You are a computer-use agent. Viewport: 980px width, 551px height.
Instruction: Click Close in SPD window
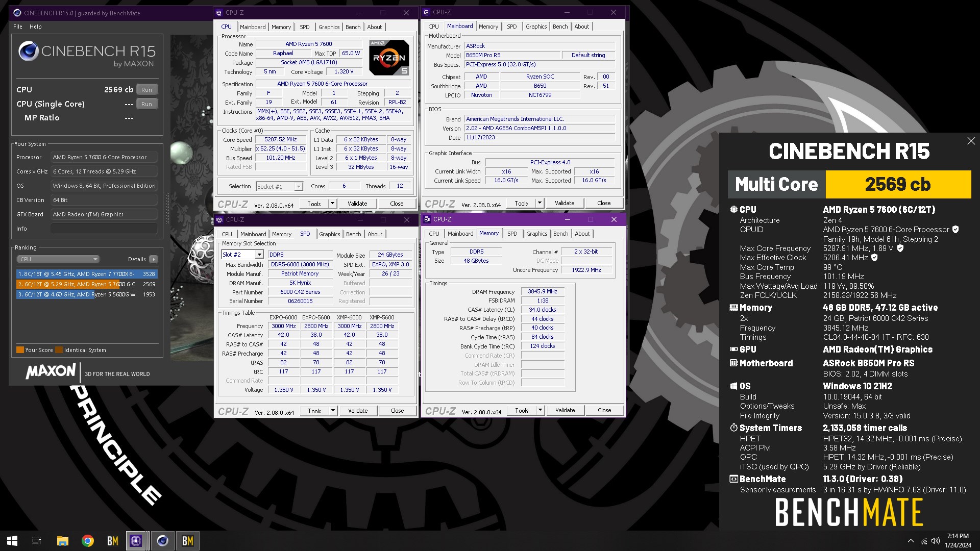click(x=397, y=411)
